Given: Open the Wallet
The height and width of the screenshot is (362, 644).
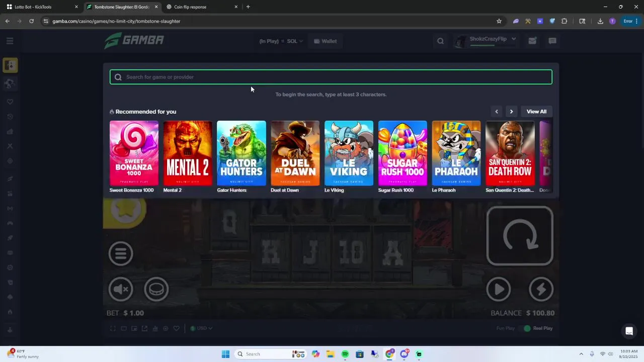Looking at the screenshot, I should pyautogui.click(x=325, y=41).
